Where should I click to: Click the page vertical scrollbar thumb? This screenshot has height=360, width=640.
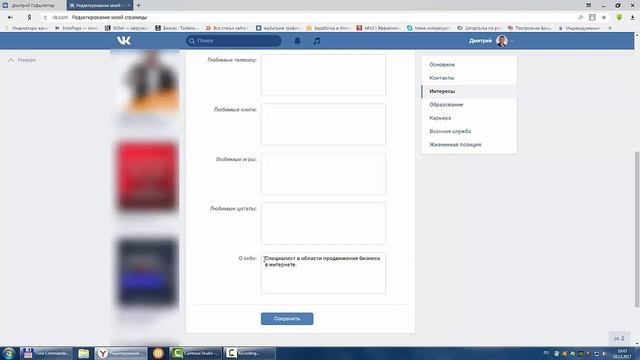coord(637,229)
